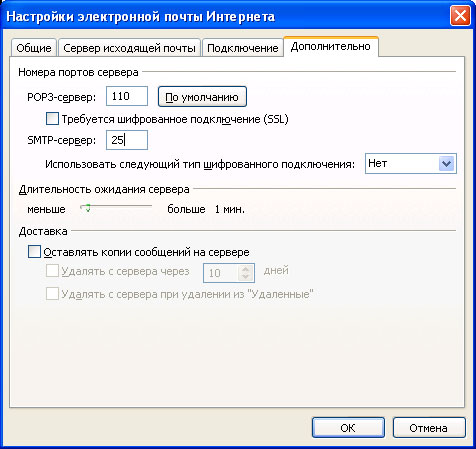Decrease days with spinner down arrow
This screenshot has height=449, width=476.
(x=246, y=277)
